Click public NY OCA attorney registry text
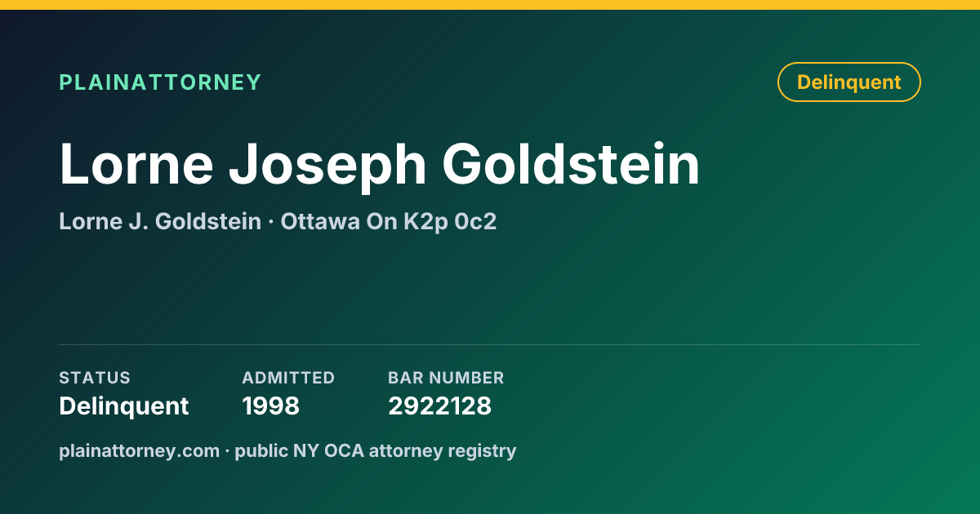The height and width of the screenshot is (514, 980). tap(376, 450)
